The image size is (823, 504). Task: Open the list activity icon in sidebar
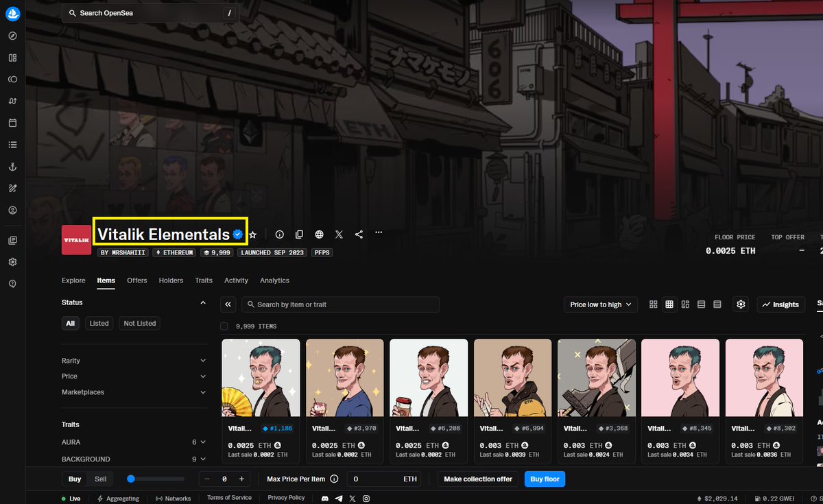(12, 145)
